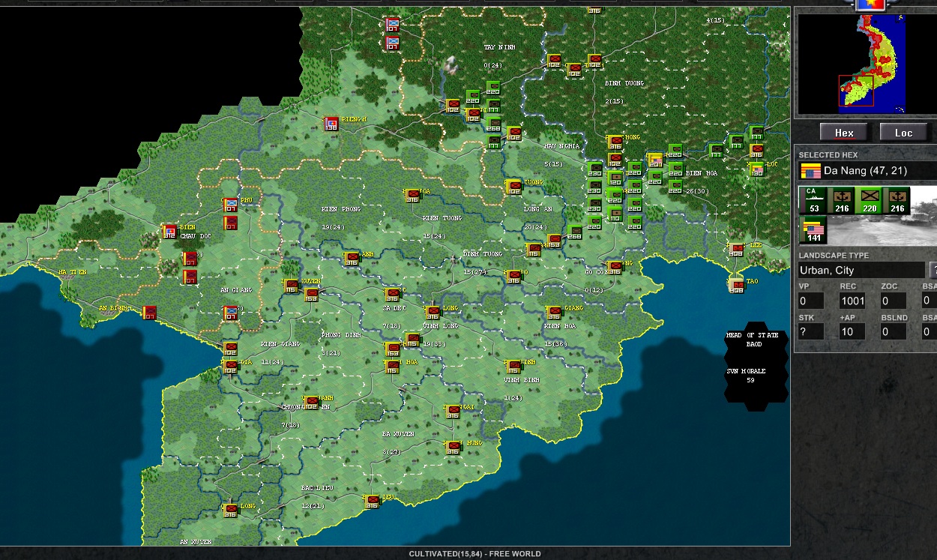Select the 138 unit at Bienghi
The image size is (937, 560).
coord(331,124)
